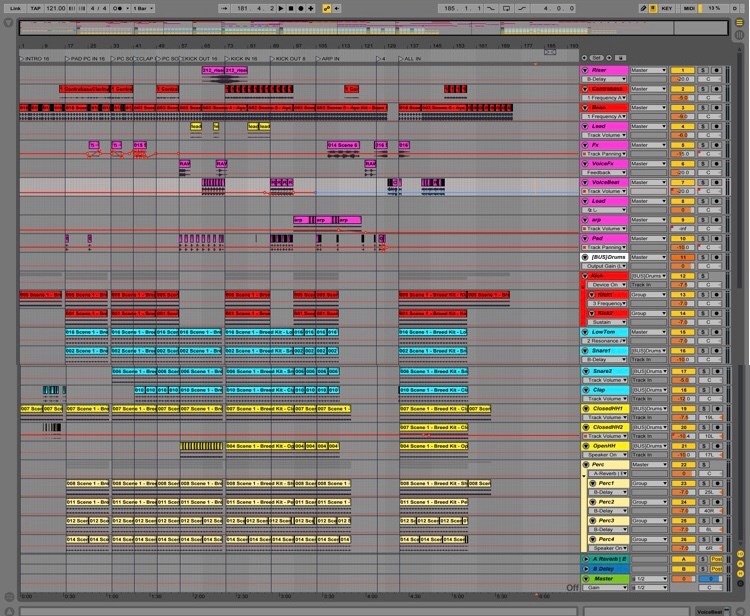The width and height of the screenshot is (750, 616).
Task: Toggle the Punch-Out switch
Action: click(x=522, y=8)
